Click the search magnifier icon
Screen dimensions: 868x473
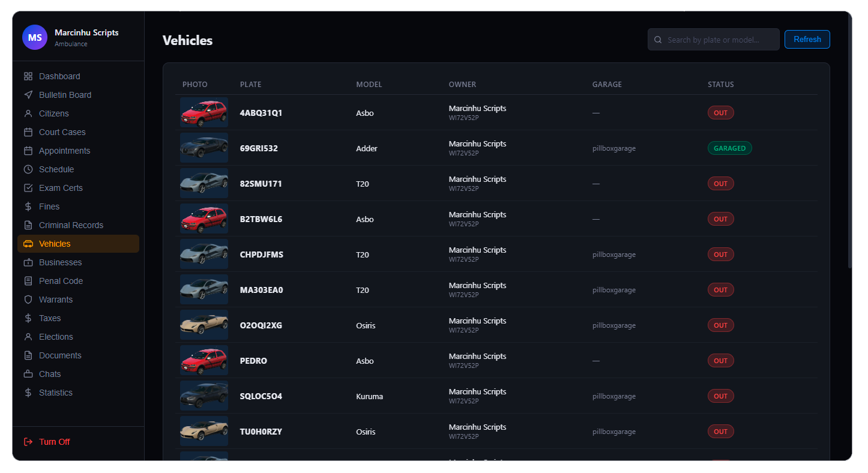click(658, 40)
